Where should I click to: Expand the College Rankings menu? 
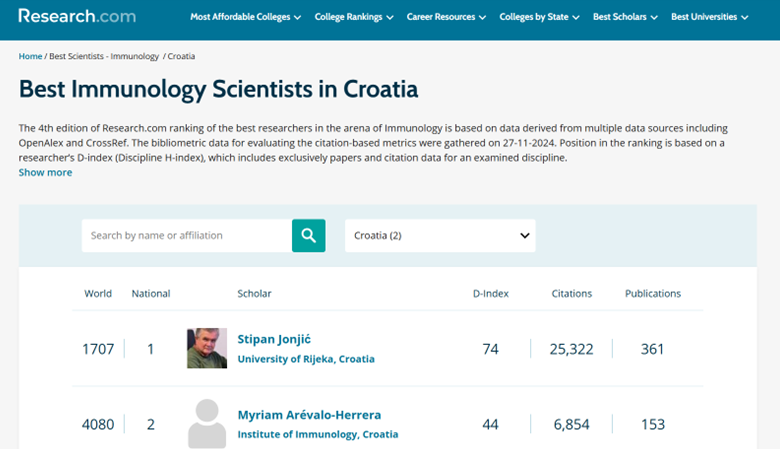click(354, 17)
